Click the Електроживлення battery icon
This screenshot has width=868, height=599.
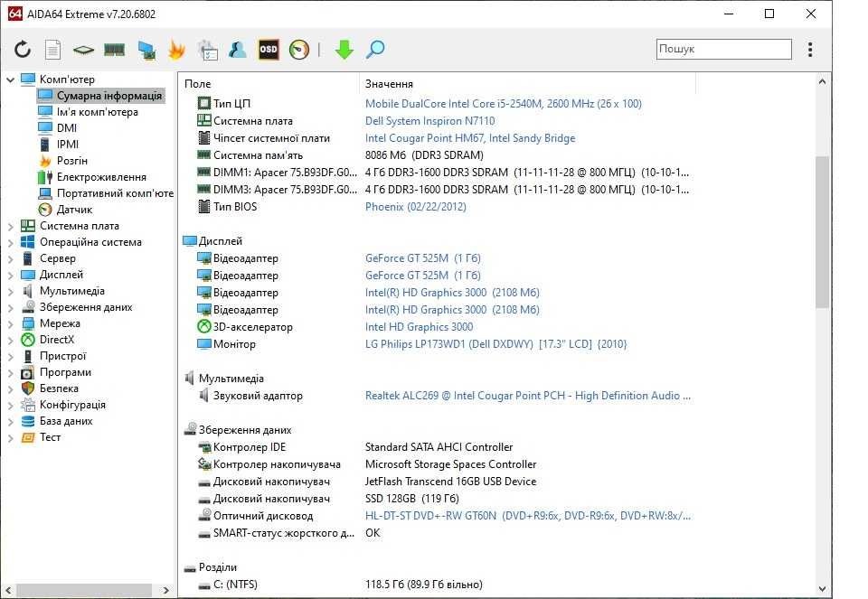pos(45,177)
